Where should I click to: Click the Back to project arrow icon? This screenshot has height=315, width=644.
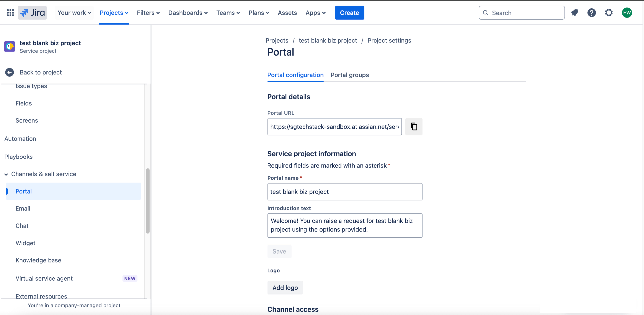coord(10,72)
